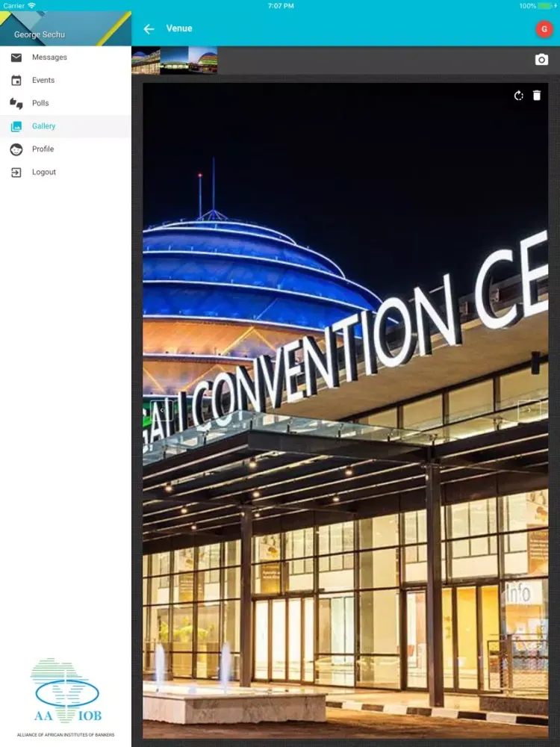Tap the 7:07 PM clock

point(281,6)
